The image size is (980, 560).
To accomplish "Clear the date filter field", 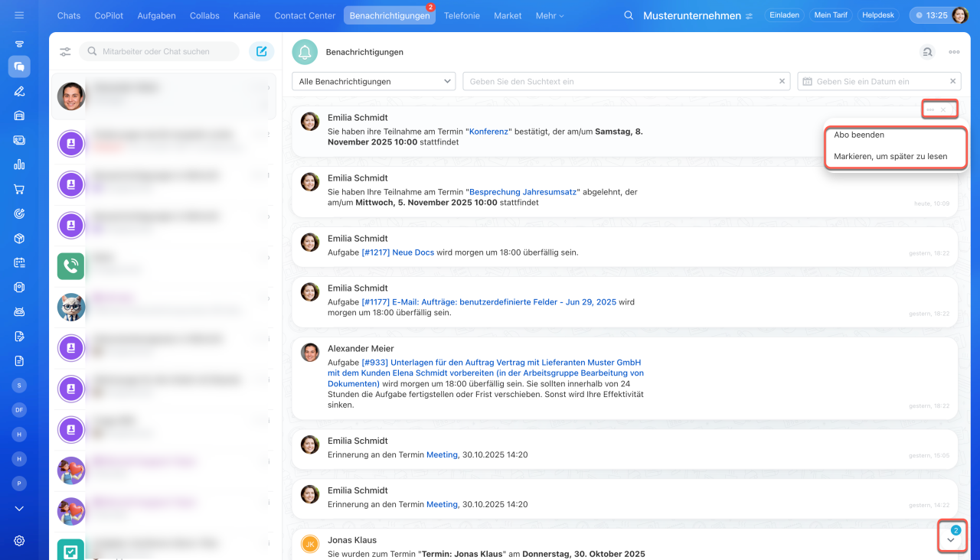I will tap(952, 81).
